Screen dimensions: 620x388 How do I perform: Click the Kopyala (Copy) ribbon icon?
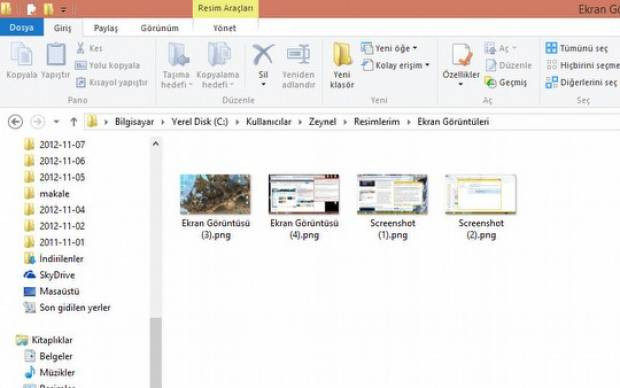(21, 54)
